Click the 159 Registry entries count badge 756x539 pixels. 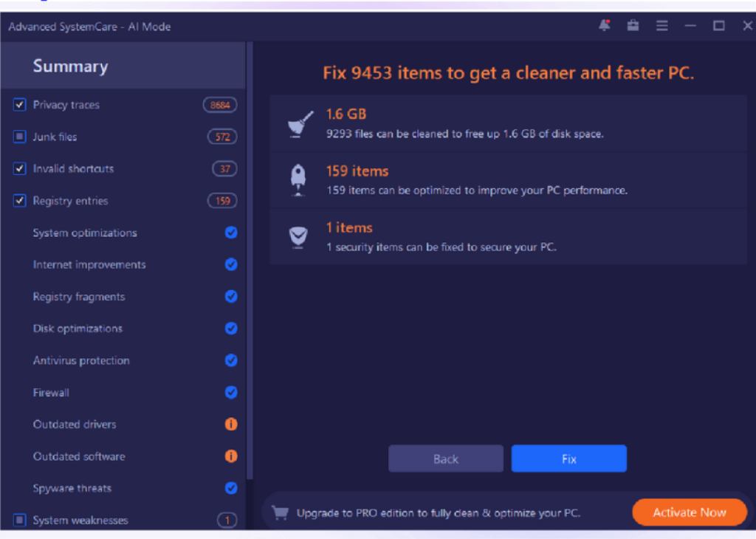[222, 201]
